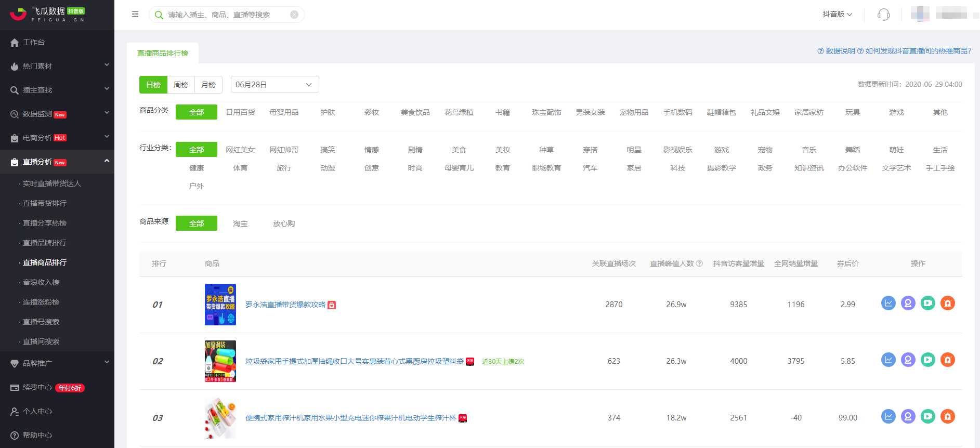Expand 播主查找 sidebar menu

tap(57, 90)
